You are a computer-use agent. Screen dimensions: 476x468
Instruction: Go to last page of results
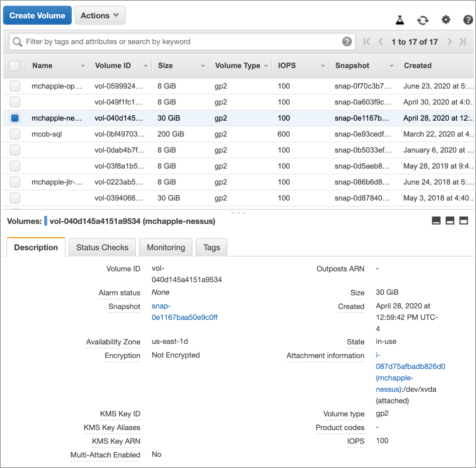(x=463, y=42)
